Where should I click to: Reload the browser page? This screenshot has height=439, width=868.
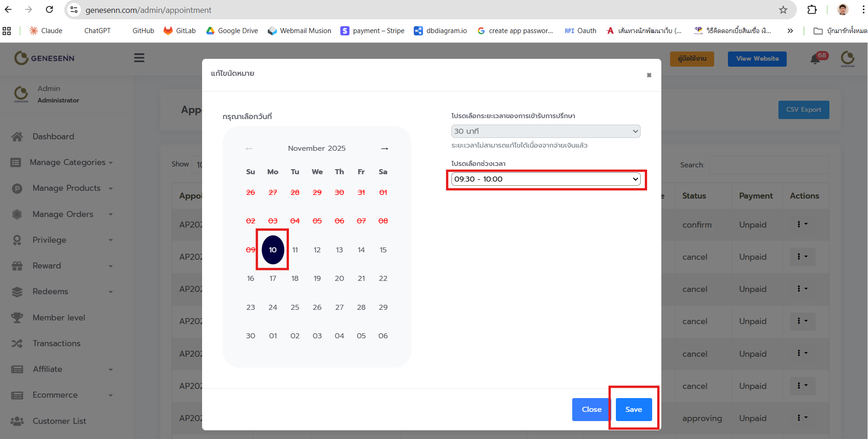tap(50, 10)
